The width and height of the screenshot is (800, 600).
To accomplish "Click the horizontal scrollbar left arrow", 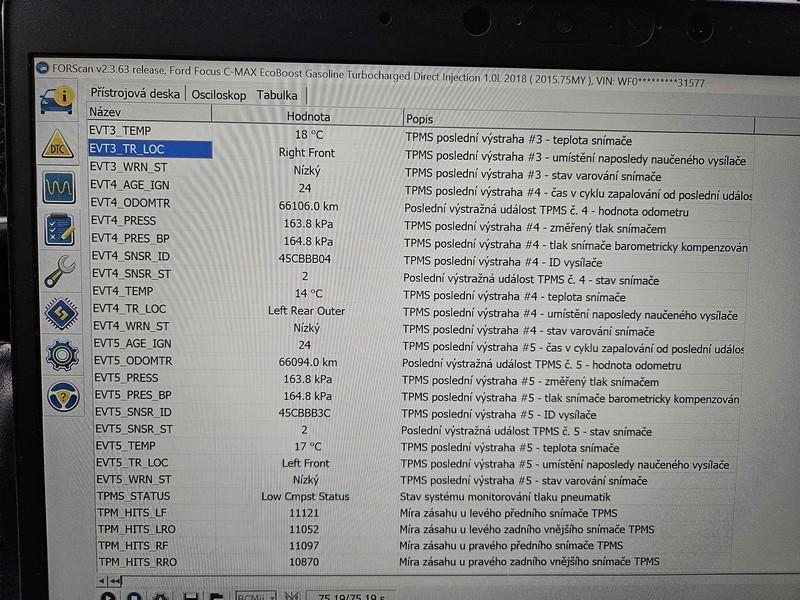I will (x=101, y=580).
